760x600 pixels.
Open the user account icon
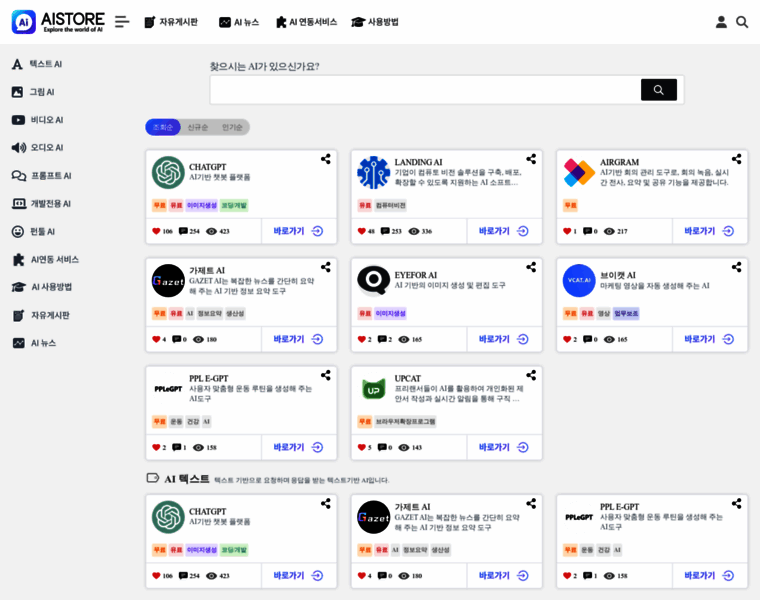(x=721, y=22)
